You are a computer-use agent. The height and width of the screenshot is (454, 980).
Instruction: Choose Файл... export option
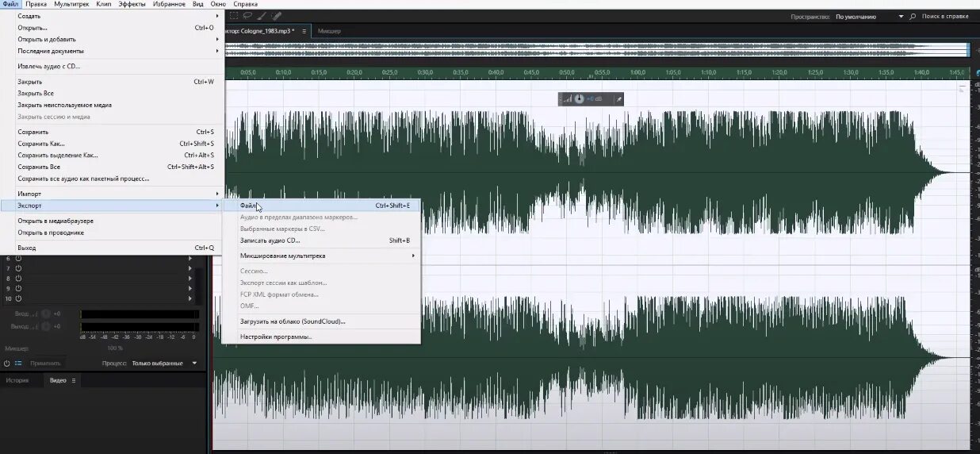(321, 206)
